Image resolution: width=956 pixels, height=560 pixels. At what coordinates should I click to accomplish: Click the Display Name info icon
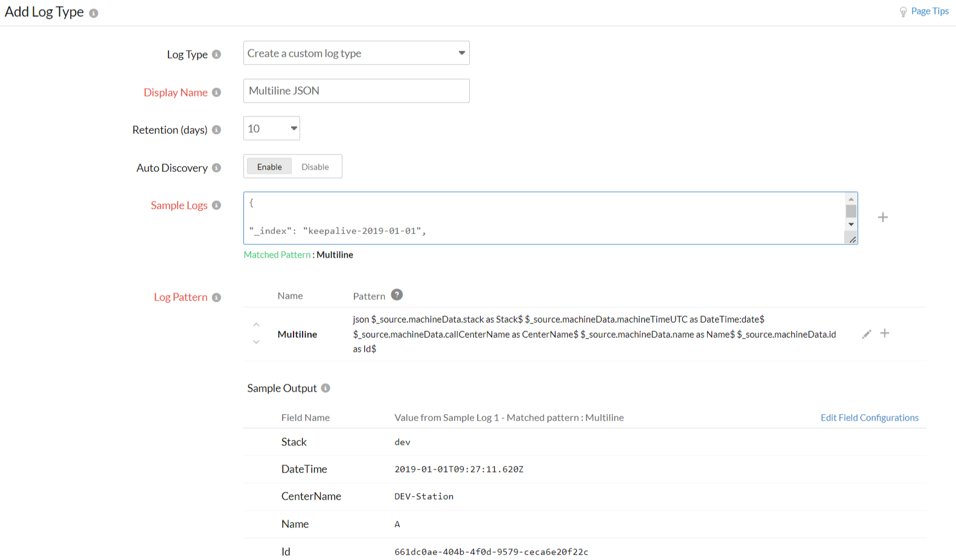click(x=216, y=92)
